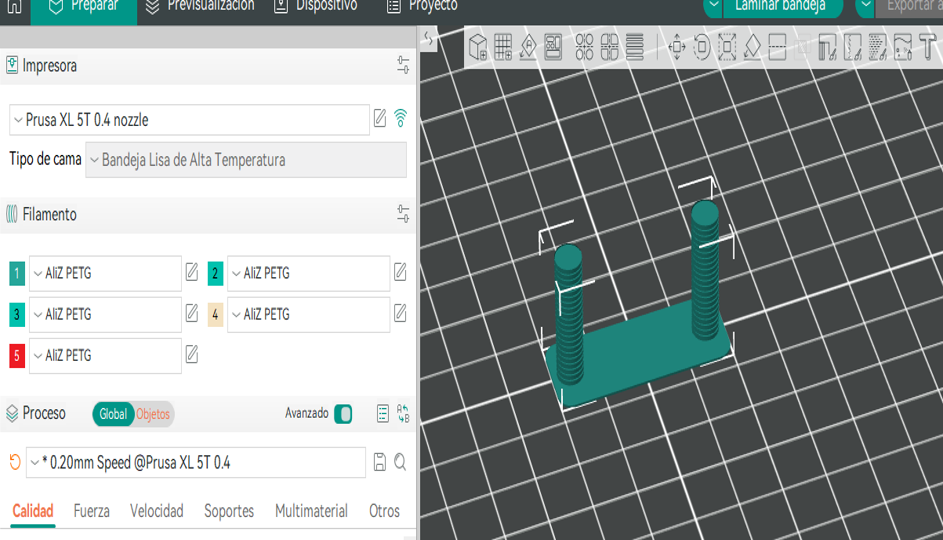Open the Fuerza settings tab
The width and height of the screenshot is (943, 540).
coord(91,511)
